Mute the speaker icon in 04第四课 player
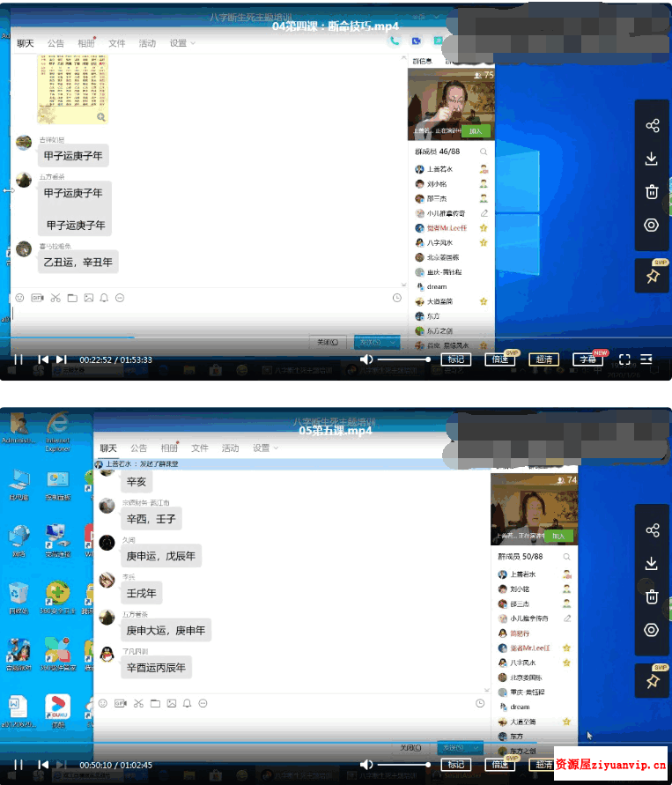 [366, 359]
